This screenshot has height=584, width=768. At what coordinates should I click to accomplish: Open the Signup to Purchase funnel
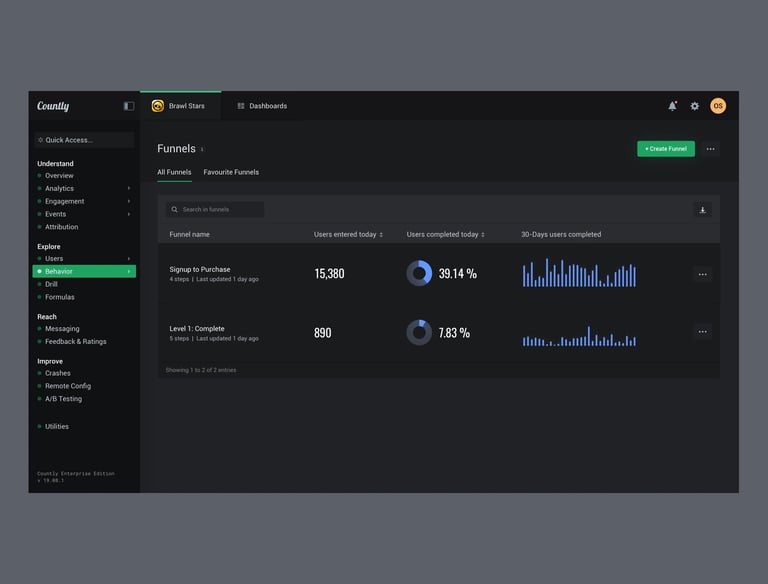click(x=200, y=269)
